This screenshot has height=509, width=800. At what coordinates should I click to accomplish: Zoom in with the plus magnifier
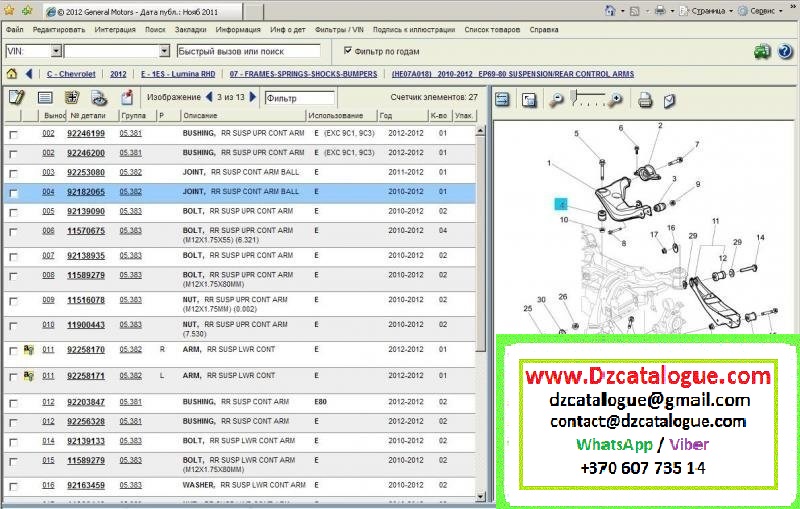pos(616,99)
